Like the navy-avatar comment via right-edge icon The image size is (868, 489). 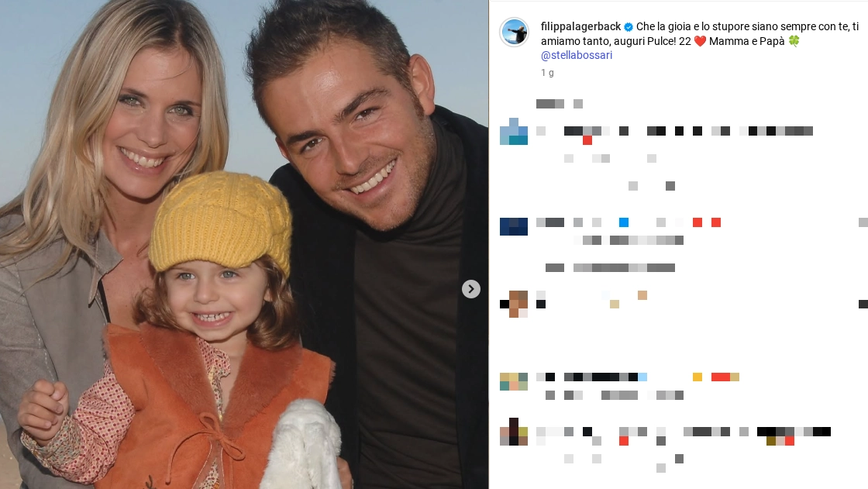click(863, 222)
